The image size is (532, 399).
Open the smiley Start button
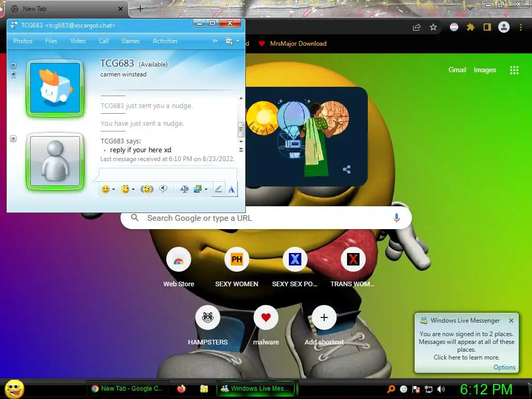pos(14,389)
